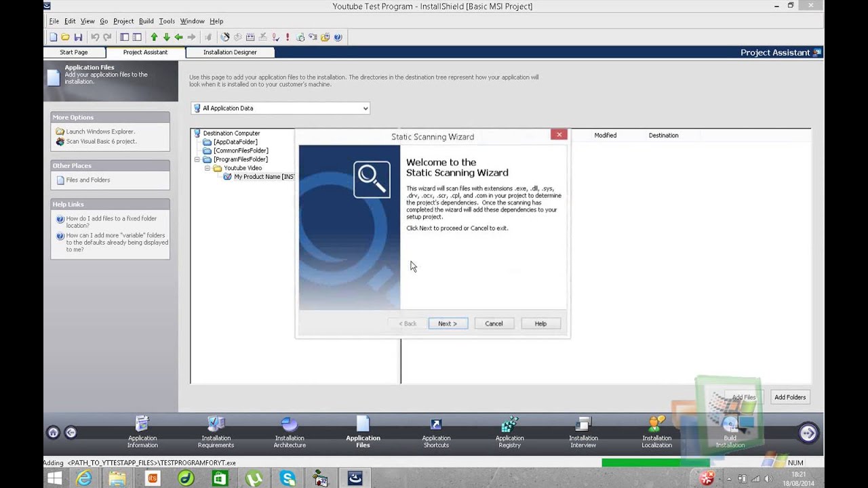Image resolution: width=868 pixels, height=488 pixels.
Task: Click the Destination column header
Action: (x=663, y=136)
